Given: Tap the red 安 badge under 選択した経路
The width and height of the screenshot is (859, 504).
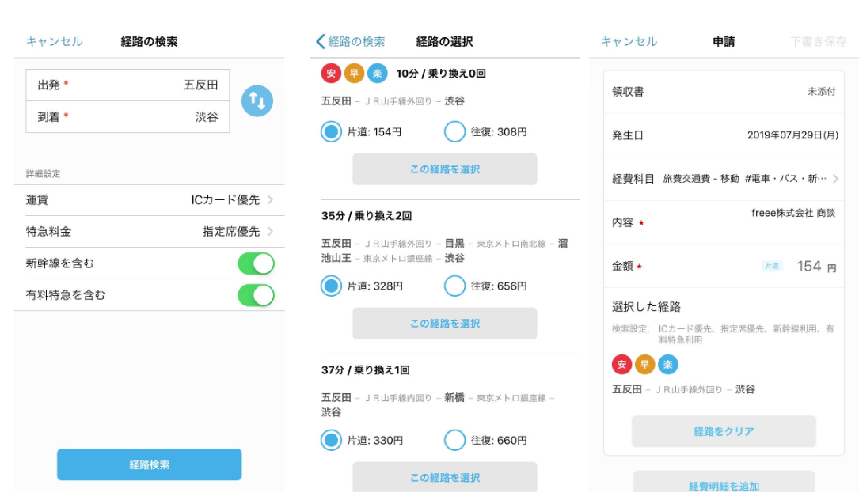Looking at the screenshot, I should pos(622,364).
